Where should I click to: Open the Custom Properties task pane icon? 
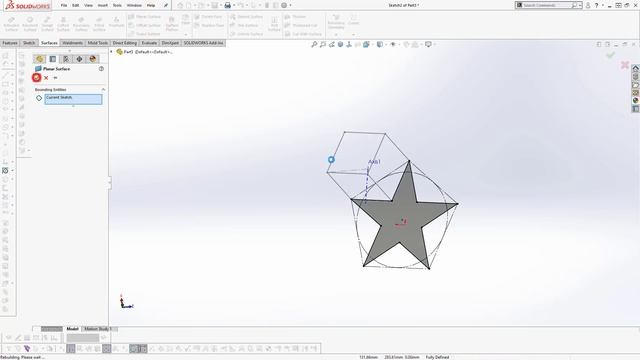click(x=636, y=109)
